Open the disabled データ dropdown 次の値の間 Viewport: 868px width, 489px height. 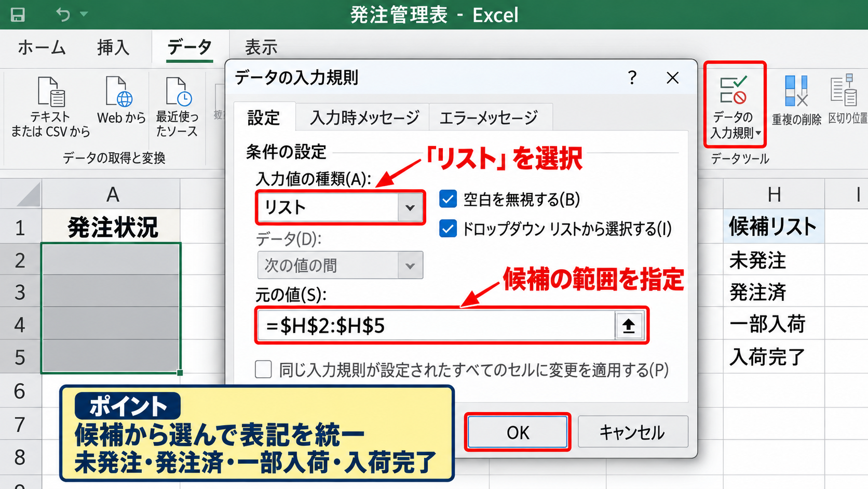pos(340,265)
